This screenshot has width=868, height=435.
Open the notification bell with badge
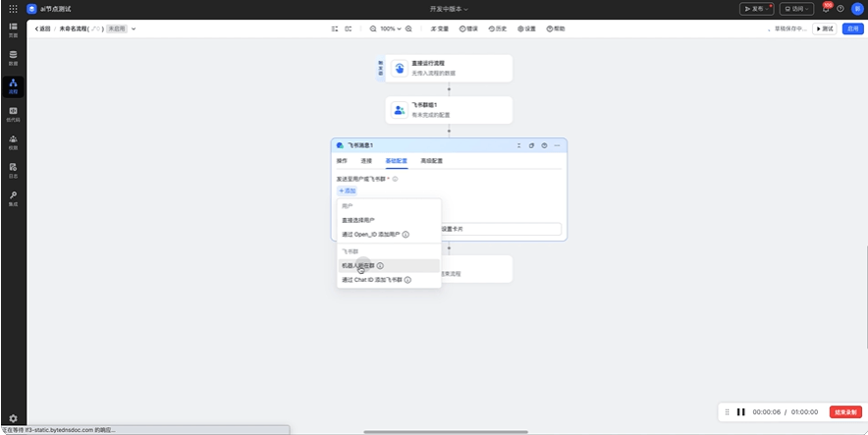point(826,8)
